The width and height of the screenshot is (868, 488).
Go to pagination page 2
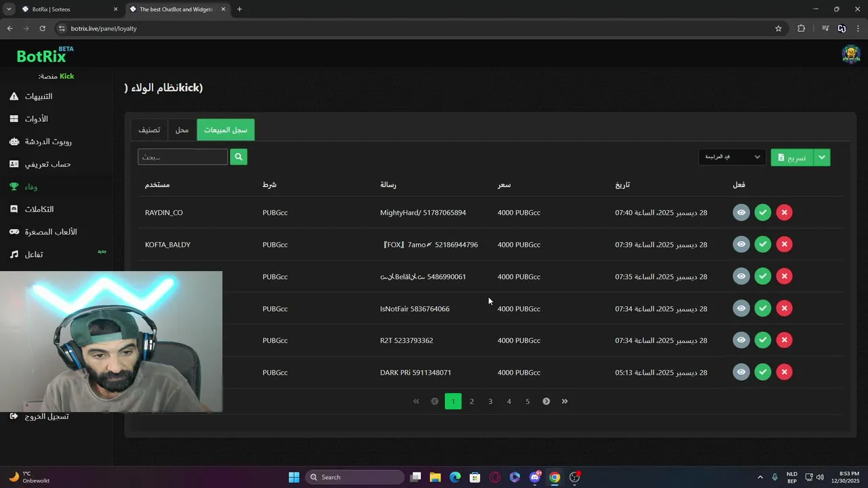click(472, 401)
